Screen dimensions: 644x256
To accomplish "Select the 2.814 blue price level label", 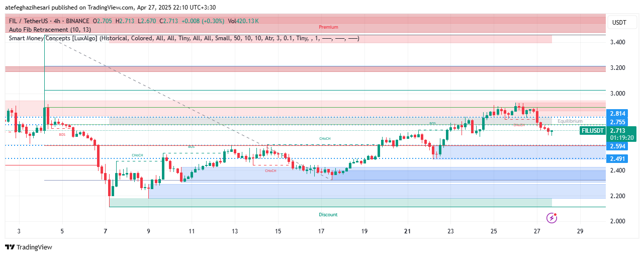I will 617,114.
